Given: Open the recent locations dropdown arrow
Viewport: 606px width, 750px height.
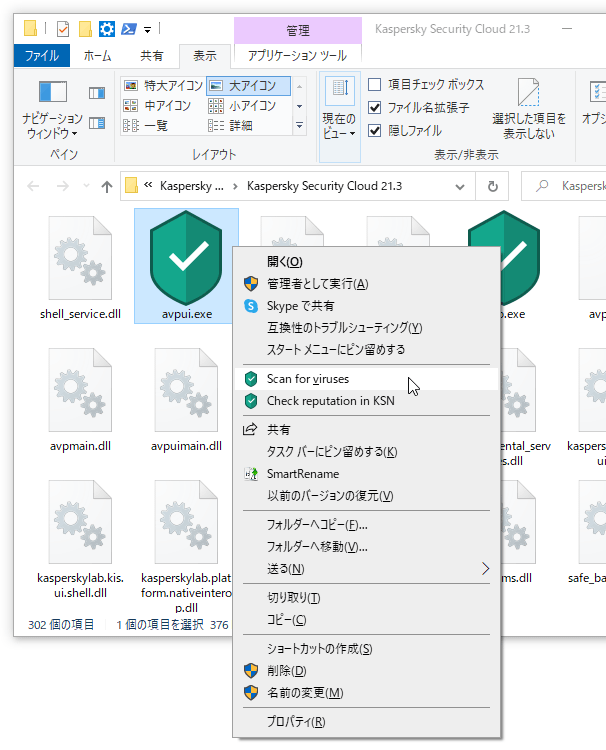Looking at the screenshot, I should tap(86, 186).
